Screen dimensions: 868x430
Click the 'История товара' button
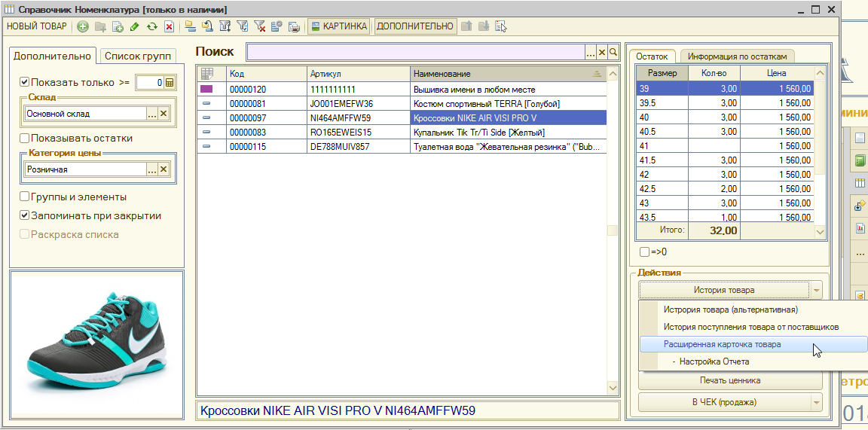(x=724, y=290)
